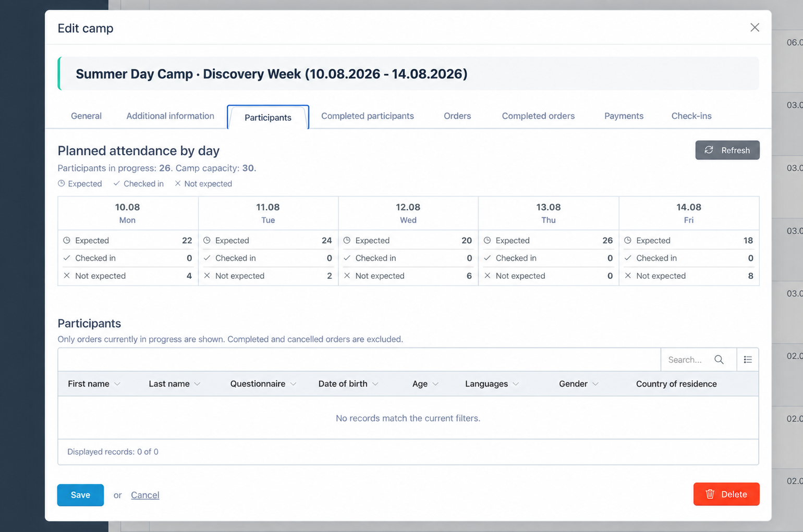Click the search magnifier icon
The image size is (803, 532).
click(719, 360)
